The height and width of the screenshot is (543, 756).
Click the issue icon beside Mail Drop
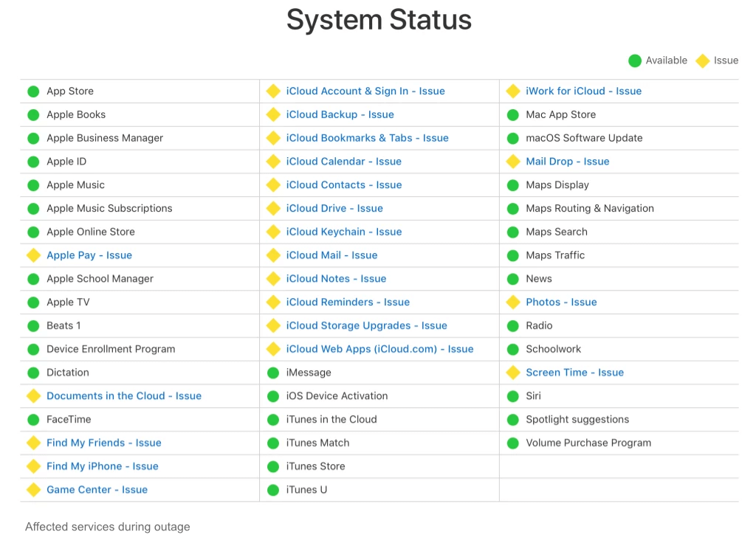[x=513, y=162]
